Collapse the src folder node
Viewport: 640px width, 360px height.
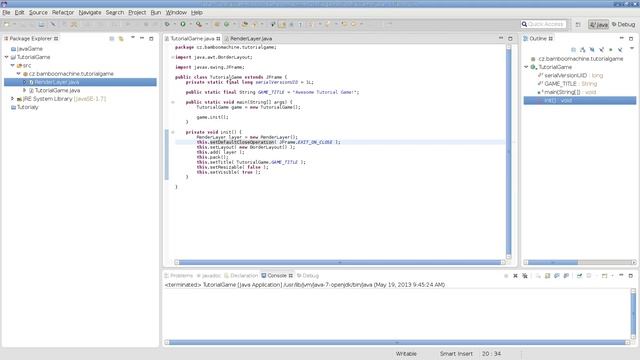click(13, 65)
